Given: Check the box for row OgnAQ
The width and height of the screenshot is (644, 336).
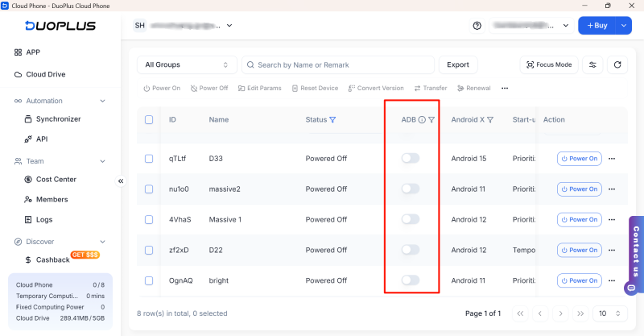Looking at the screenshot, I should coord(149,280).
